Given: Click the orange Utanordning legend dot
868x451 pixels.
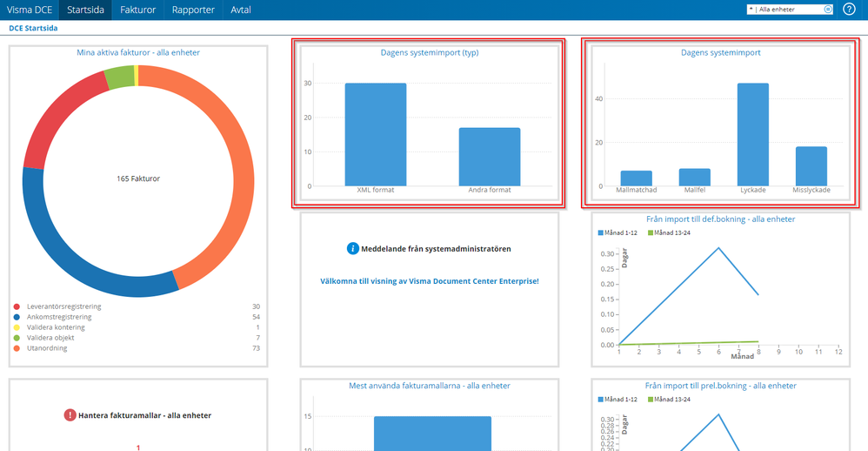Looking at the screenshot, I should (17, 348).
